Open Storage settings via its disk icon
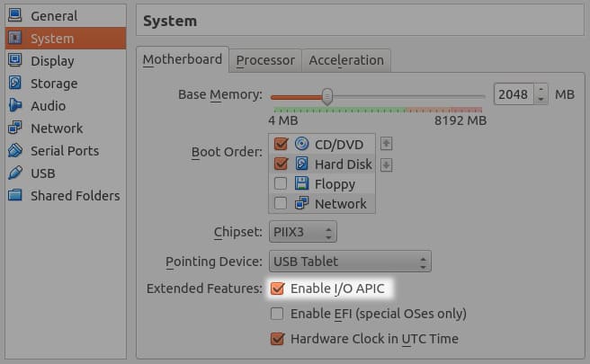Image resolution: width=590 pixels, height=364 pixels. click(x=15, y=84)
